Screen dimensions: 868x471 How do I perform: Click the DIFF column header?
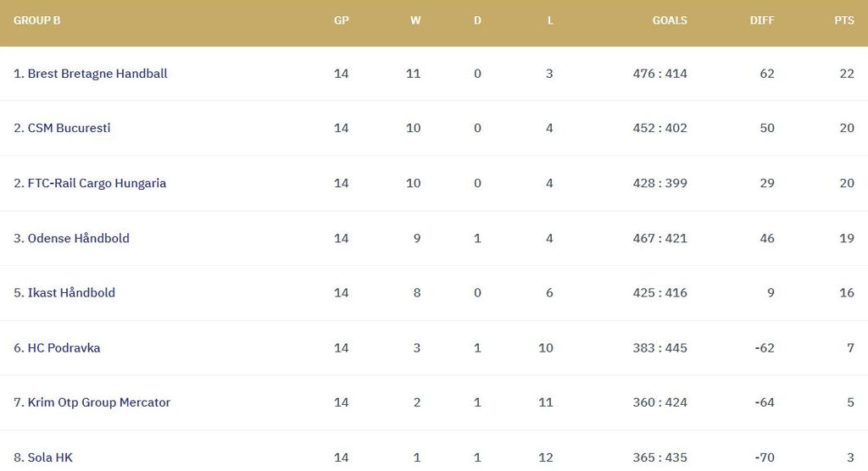[762, 20]
